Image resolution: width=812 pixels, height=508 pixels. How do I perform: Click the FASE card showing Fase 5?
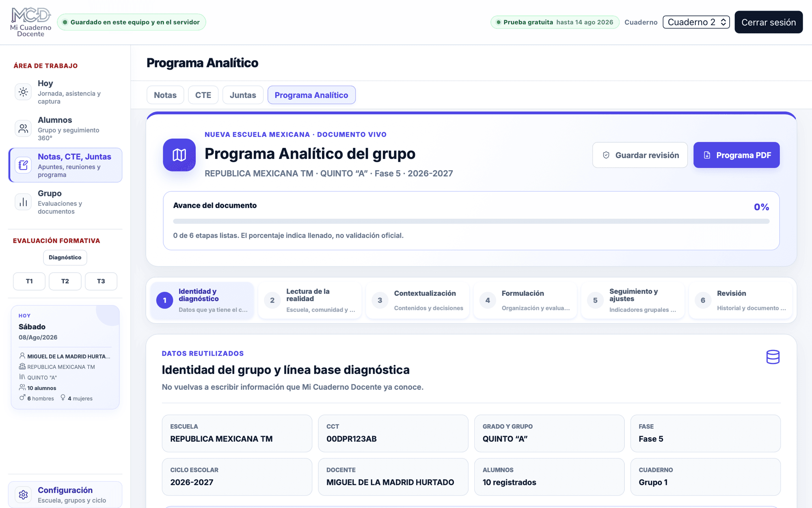(706, 433)
